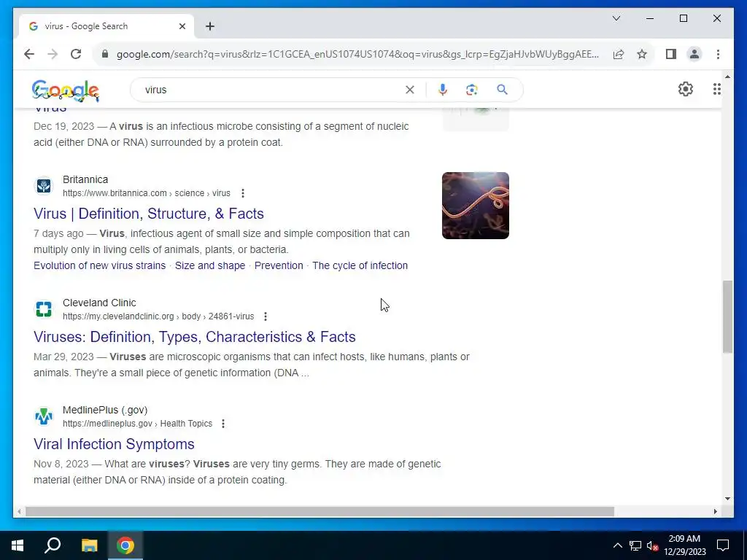Follow Evolution of new virus strains link
The height and width of the screenshot is (560, 747).
coord(99,265)
